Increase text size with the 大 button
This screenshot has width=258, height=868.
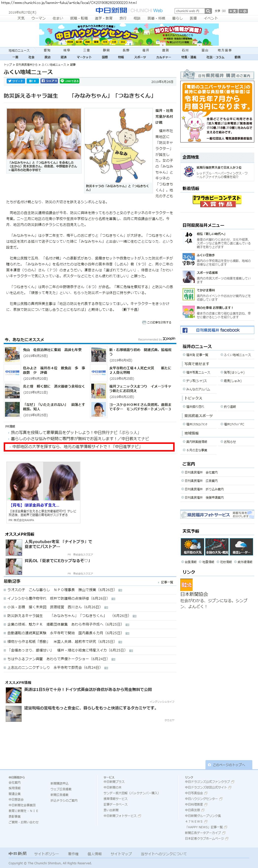coord(233,11)
